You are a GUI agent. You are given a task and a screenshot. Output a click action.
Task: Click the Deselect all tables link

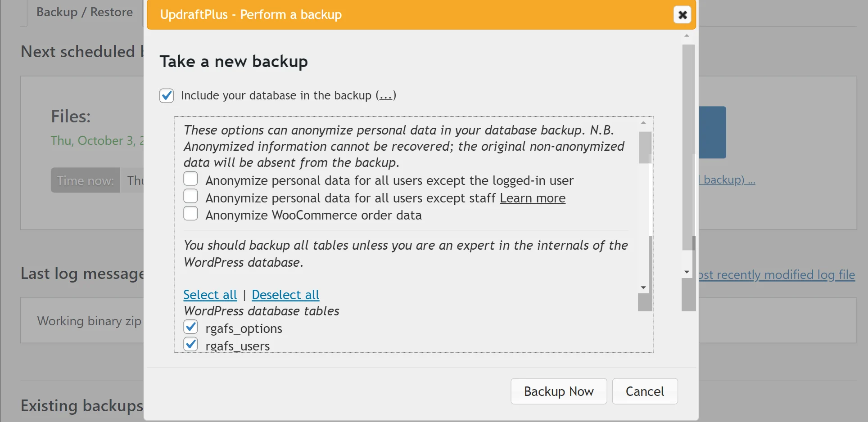[285, 295]
